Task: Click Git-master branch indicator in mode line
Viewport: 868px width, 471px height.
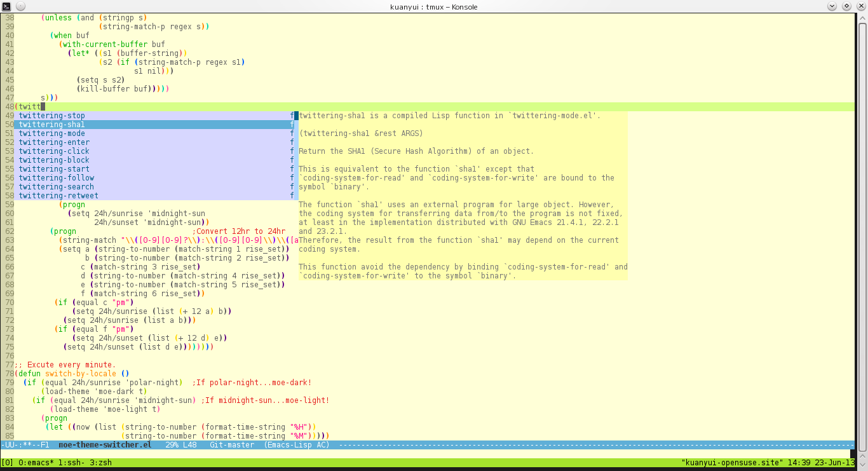Action: (232, 445)
